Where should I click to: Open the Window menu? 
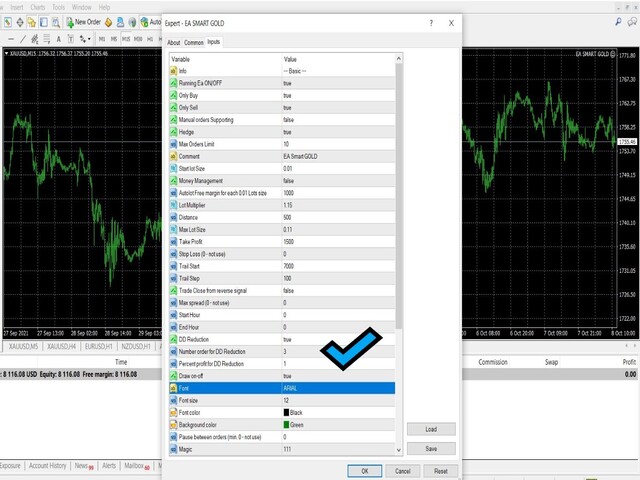point(82,7)
